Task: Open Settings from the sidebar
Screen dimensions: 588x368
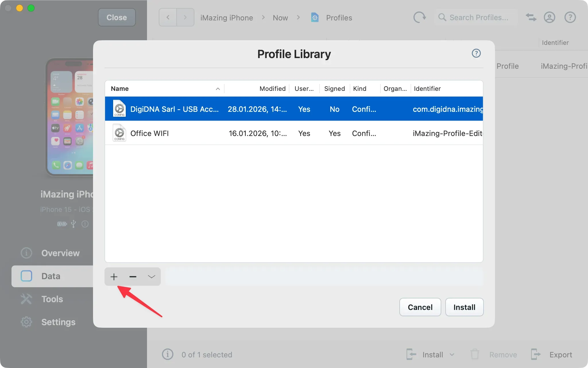Action: pos(58,322)
